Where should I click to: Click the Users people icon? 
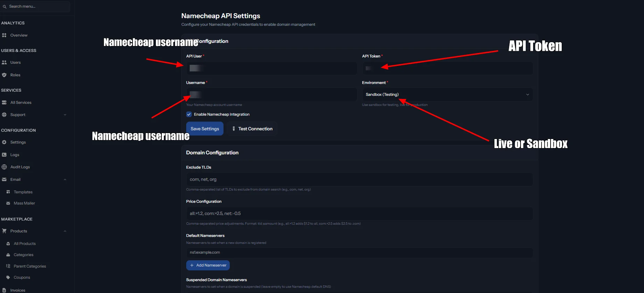point(4,62)
